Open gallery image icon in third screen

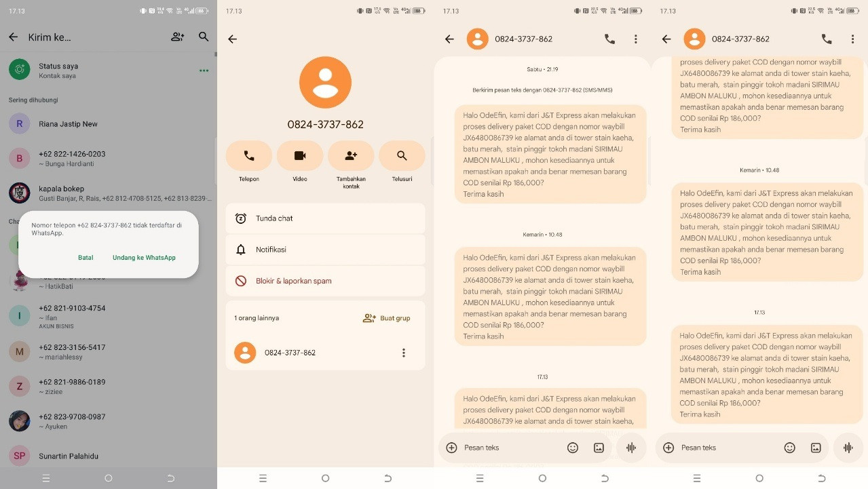pos(599,448)
